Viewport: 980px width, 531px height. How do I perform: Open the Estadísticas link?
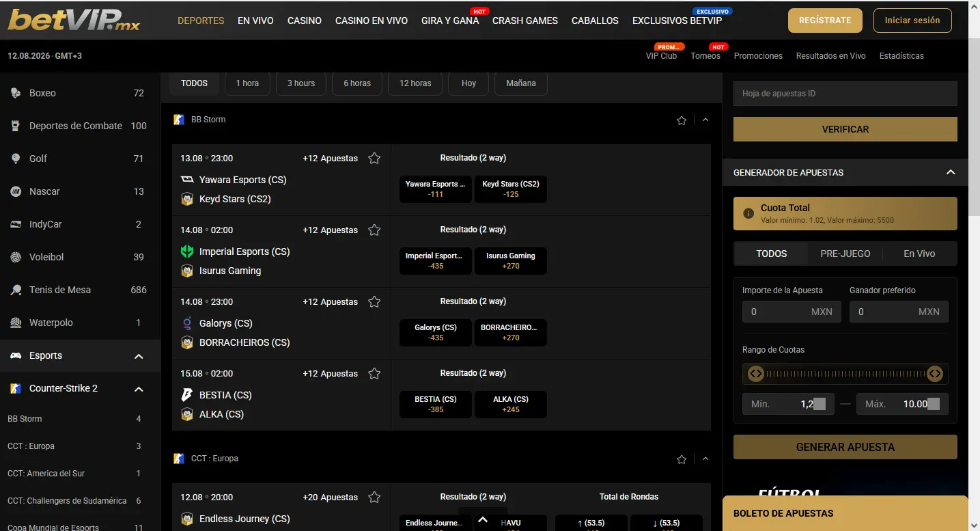pyautogui.click(x=901, y=56)
